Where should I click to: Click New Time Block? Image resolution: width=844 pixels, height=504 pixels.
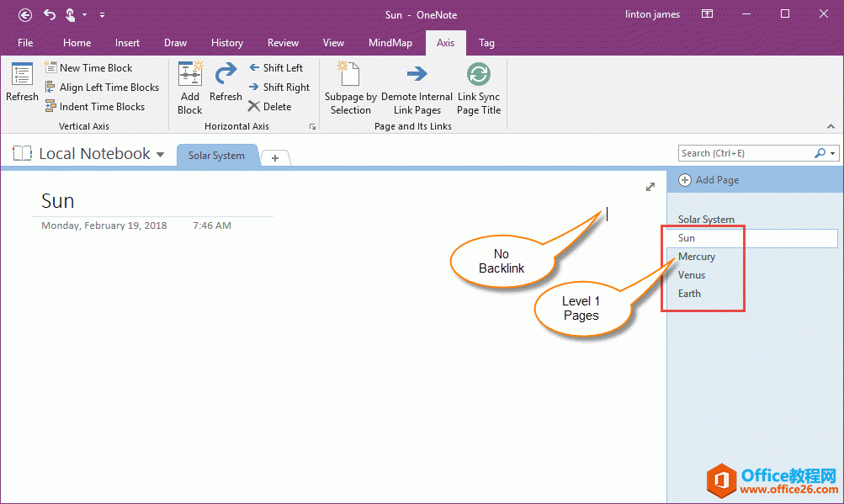tap(95, 68)
